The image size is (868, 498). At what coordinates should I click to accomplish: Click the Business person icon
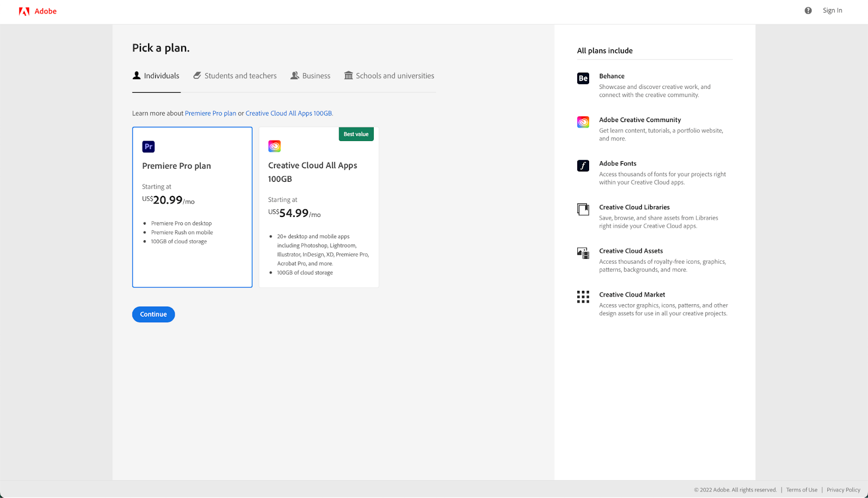coord(295,75)
